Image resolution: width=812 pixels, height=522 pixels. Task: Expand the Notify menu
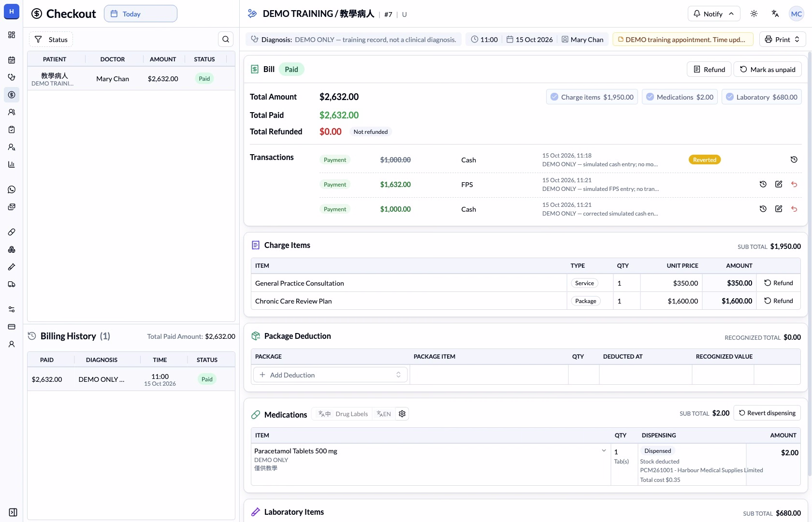[x=714, y=14]
